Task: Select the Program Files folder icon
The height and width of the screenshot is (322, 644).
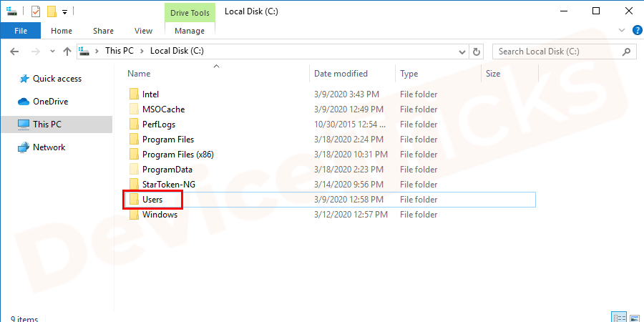Action: point(134,140)
